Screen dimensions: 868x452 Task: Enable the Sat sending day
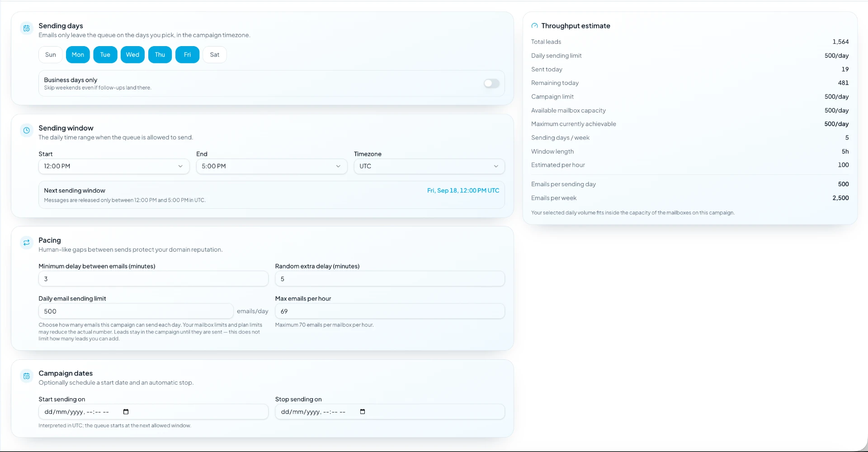(x=215, y=55)
